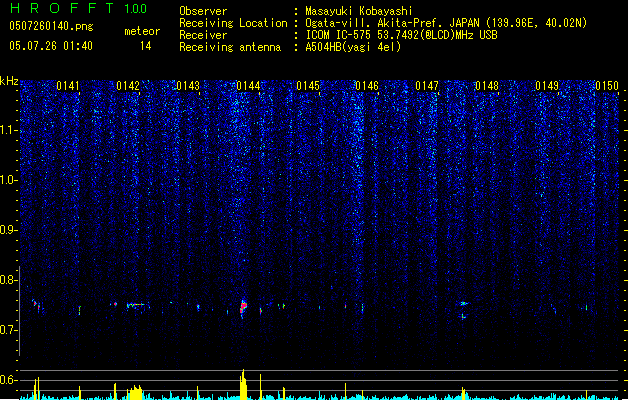Click the Receiving antenna label
Viewport: 629px width, 400px height.
click(230, 47)
